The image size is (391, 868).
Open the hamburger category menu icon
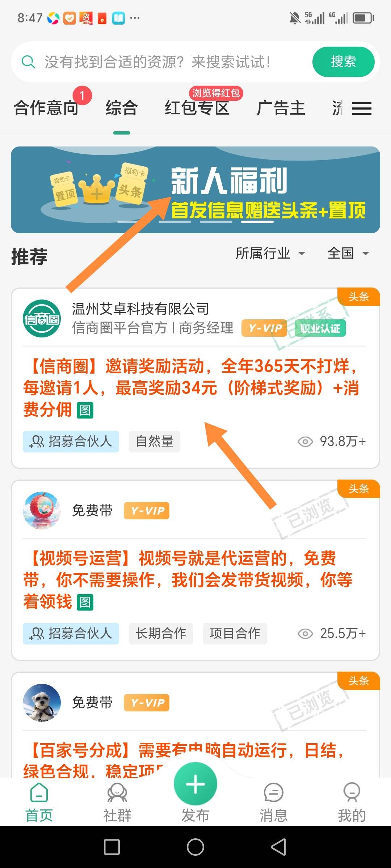pyautogui.click(x=362, y=109)
